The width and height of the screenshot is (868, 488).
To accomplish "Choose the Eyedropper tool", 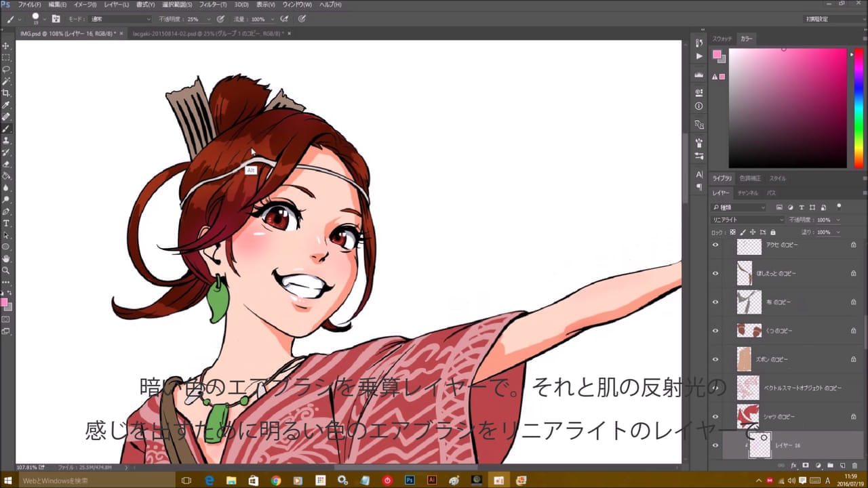I will pos(6,105).
